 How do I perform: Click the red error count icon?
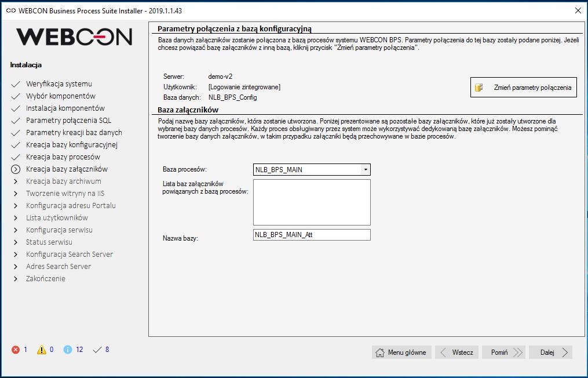click(16, 350)
